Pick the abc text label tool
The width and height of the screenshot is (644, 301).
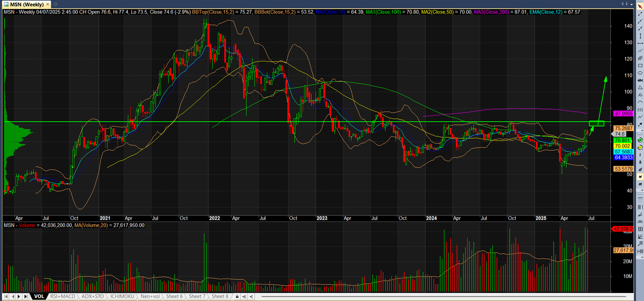[640, 80]
